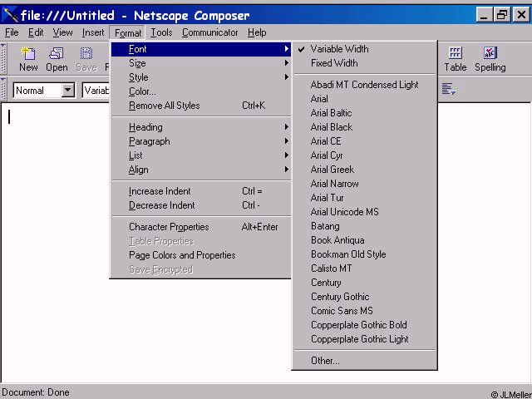Viewport: 532px width, 399px height.
Task: Open the Tools menu
Action: coord(161,32)
